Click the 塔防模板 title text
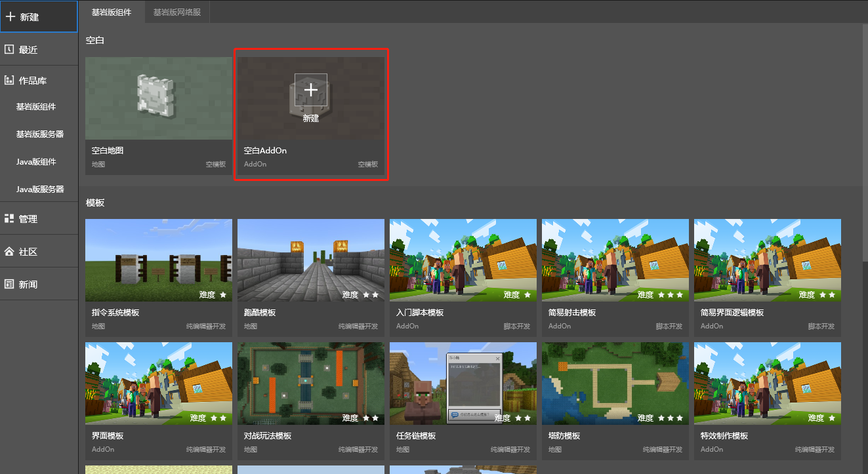 tap(564, 436)
